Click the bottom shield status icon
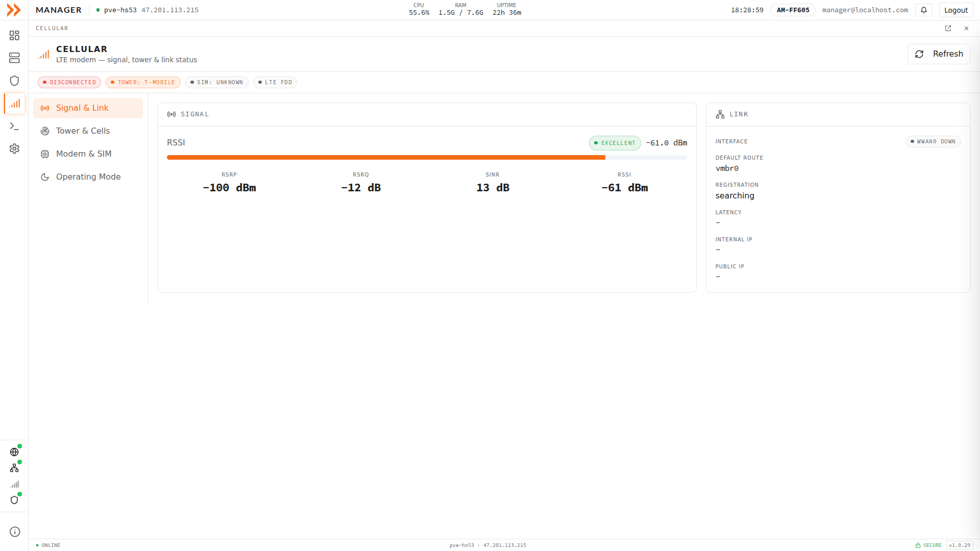 click(14, 500)
